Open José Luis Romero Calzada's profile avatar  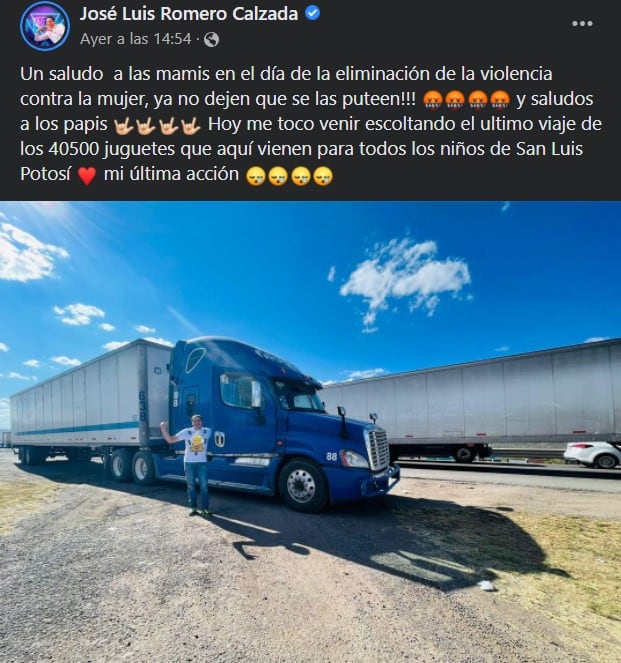point(45,26)
